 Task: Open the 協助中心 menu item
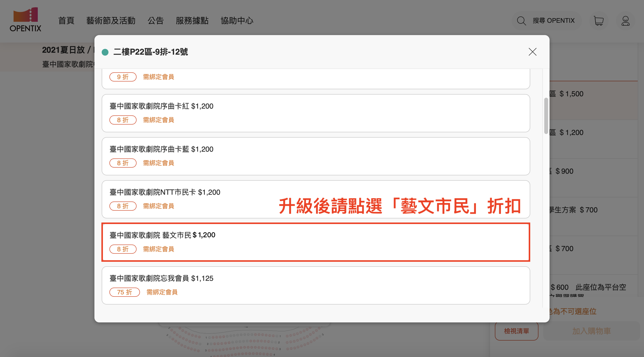(x=237, y=21)
